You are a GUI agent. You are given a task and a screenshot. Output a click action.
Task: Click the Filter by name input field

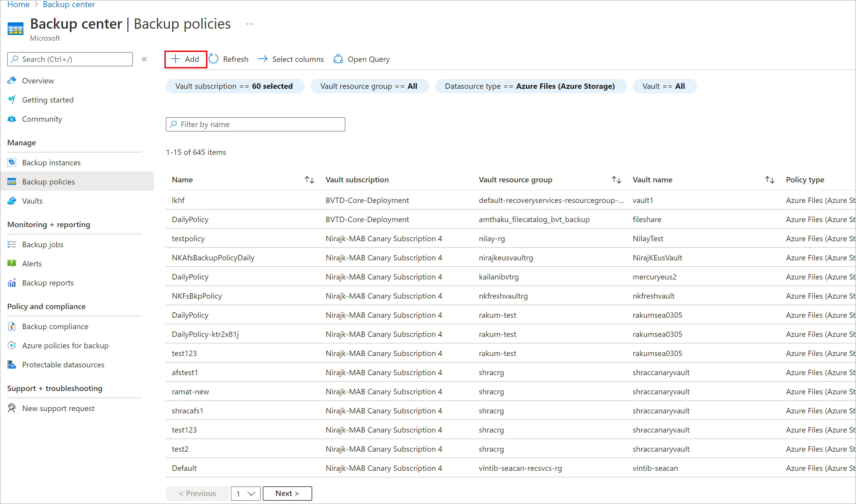pos(255,124)
